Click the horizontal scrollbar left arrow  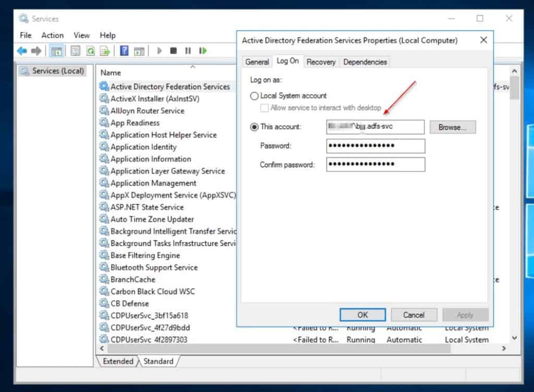click(102, 348)
